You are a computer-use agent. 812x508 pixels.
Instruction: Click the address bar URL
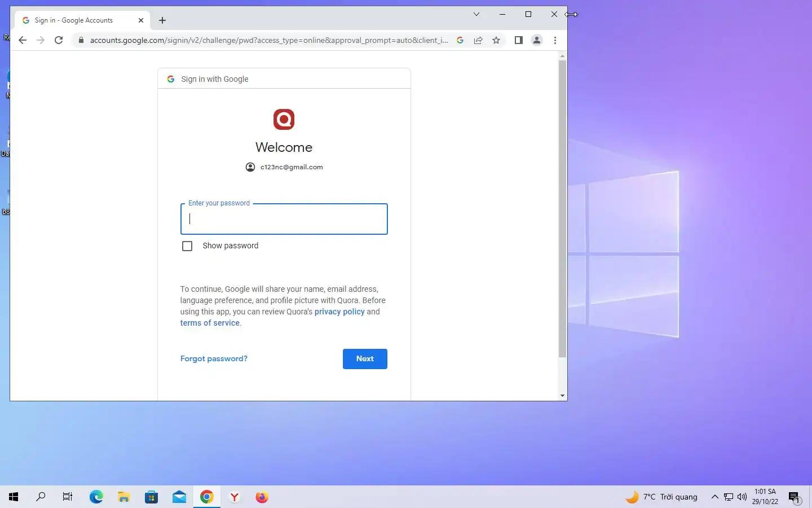269,40
